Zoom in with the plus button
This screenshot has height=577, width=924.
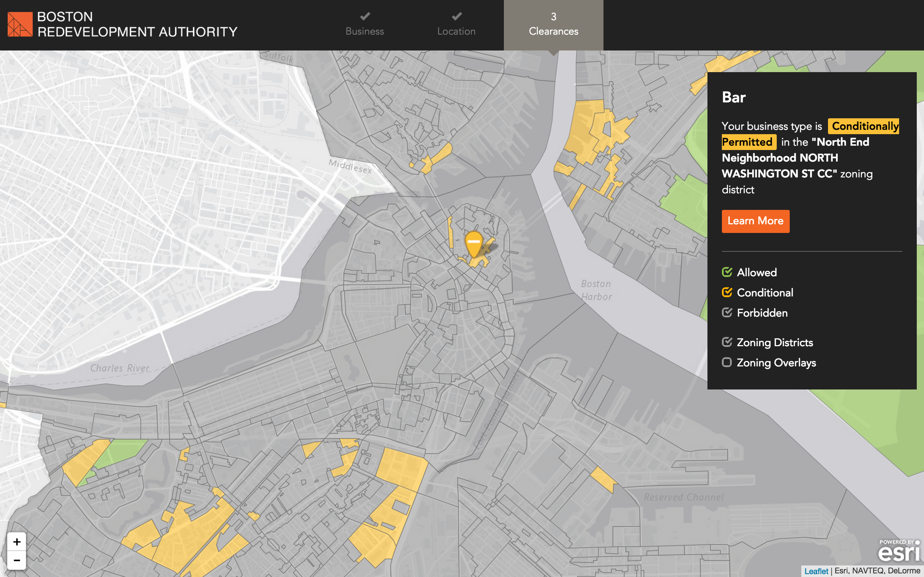(16, 542)
